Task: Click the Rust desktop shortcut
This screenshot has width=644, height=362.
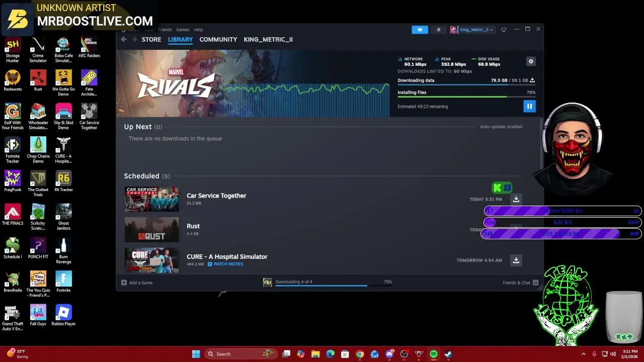Action: [x=38, y=81]
